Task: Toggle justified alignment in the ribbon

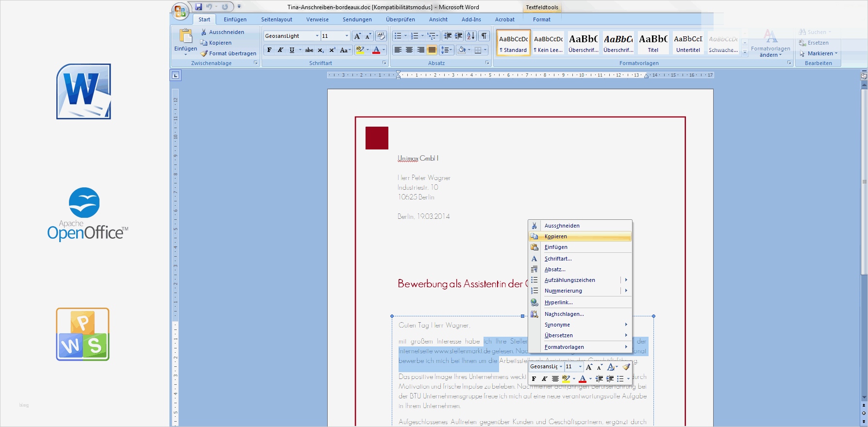Action: point(432,50)
